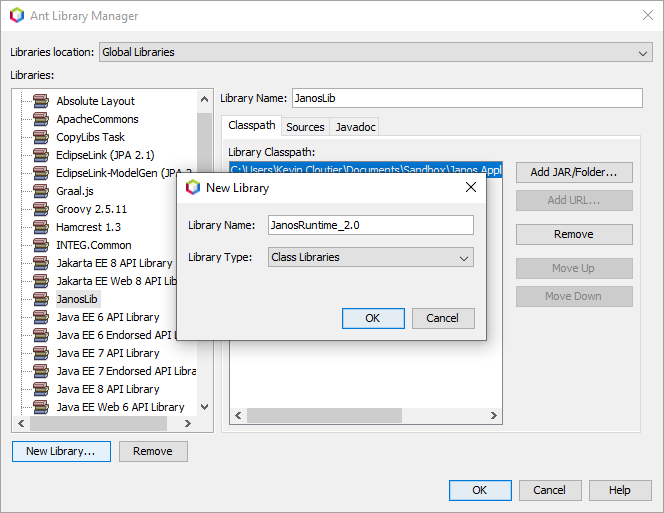Click the Jakarta EE Web 8 API library icon
The image size is (664, 513).
(41, 281)
